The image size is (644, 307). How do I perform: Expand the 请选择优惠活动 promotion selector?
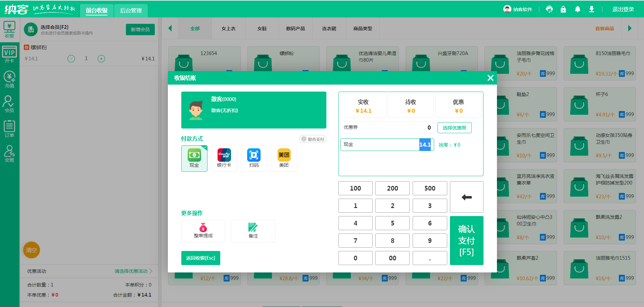132,271
